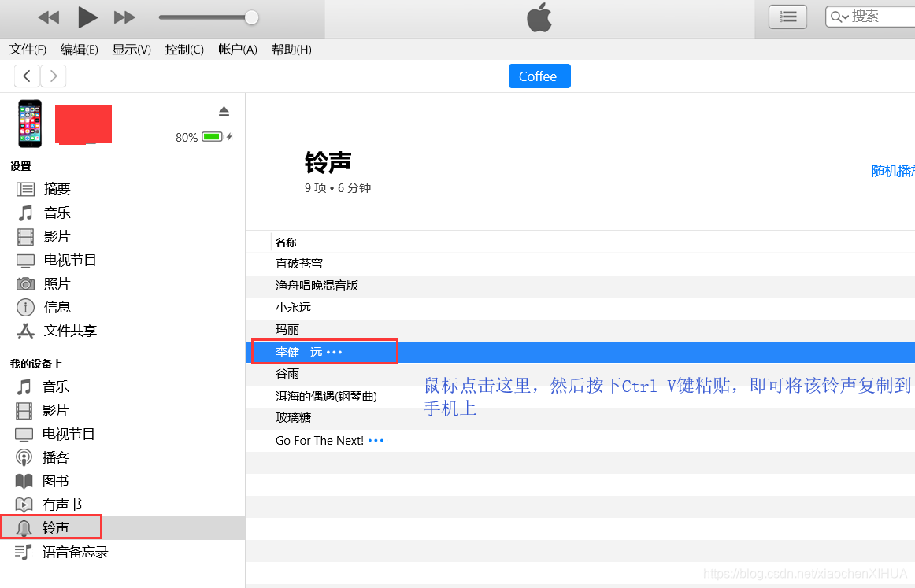The image size is (915, 588).
Task: Click the fast-forward next track button
Action: (x=124, y=17)
